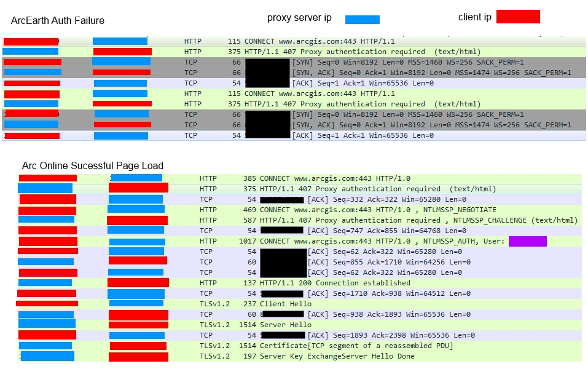The height and width of the screenshot is (369, 588).
Task: Click the length value 385
Action: (x=249, y=179)
